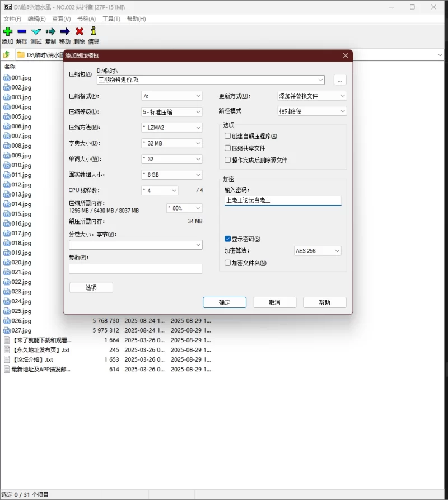Open the 查看(V) menu
This screenshot has height=500, width=448.
62,19
